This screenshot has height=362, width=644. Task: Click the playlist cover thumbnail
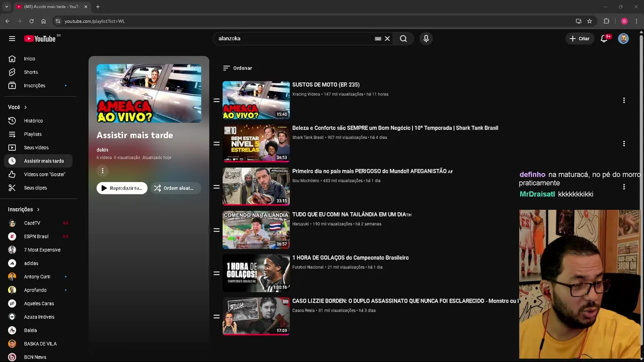click(149, 93)
